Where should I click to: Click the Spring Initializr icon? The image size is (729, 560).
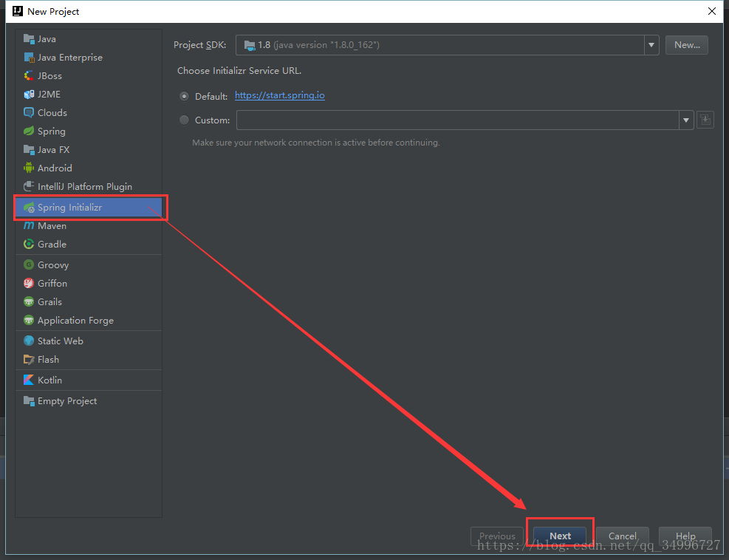pos(29,208)
